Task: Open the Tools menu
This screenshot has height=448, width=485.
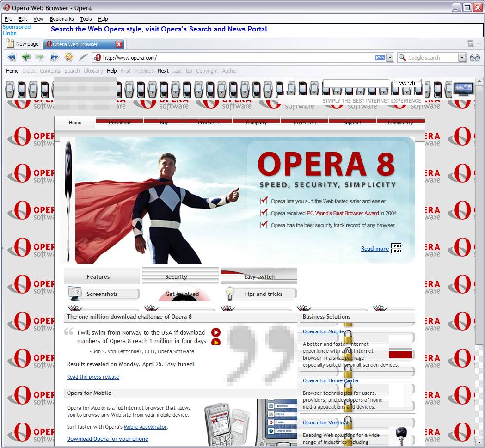Action: pos(86,19)
